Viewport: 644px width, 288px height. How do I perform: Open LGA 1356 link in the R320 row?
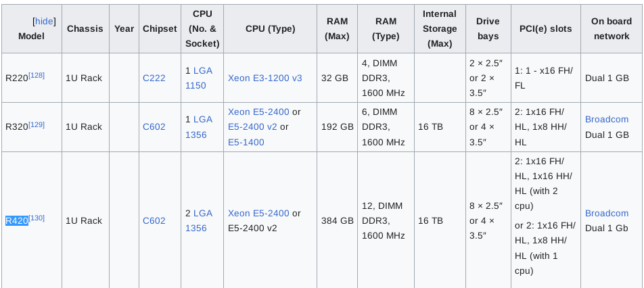(x=199, y=127)
